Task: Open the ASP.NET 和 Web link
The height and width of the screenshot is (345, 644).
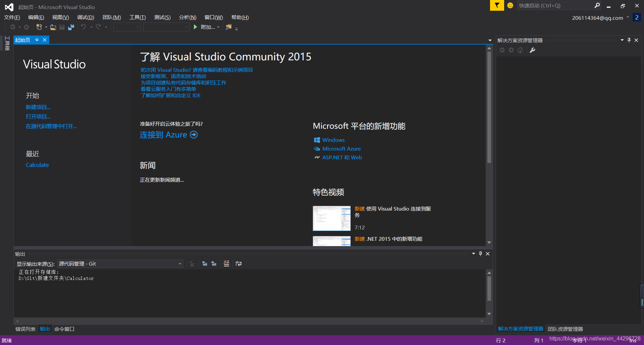Action: (x=342, y=157)
